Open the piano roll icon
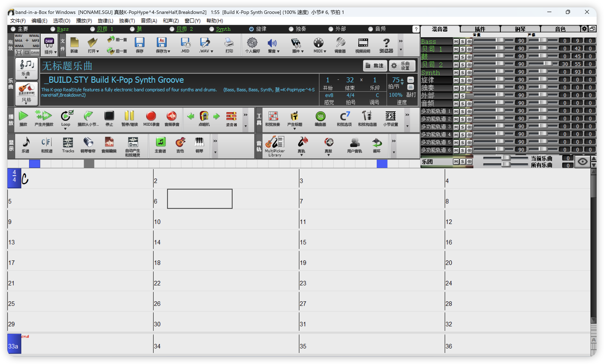 pyautogui.click(x=88, y=145)
